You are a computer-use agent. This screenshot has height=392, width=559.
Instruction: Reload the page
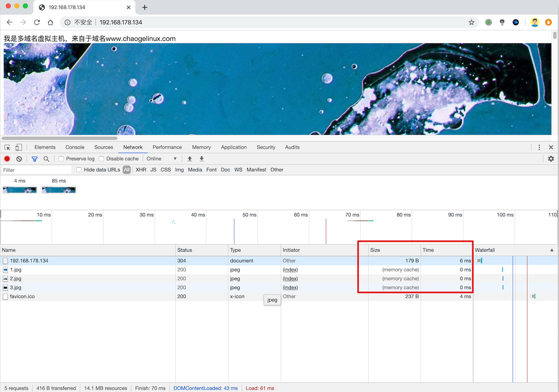point(37,22)
